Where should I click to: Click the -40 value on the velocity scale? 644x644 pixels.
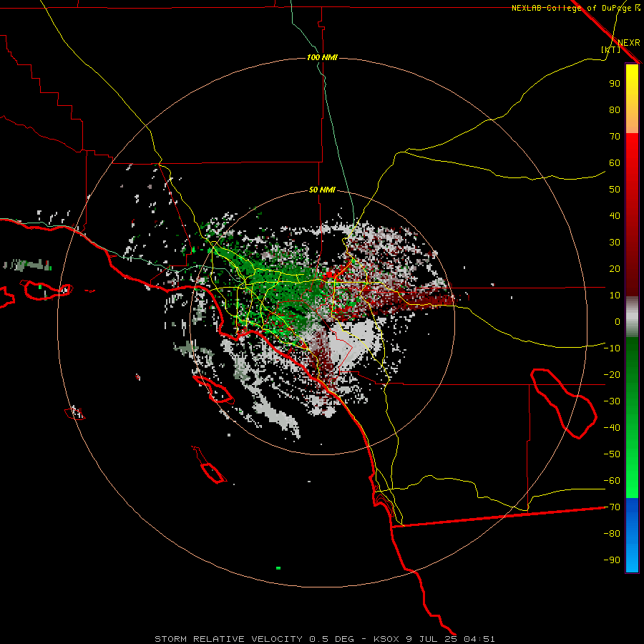612,428
